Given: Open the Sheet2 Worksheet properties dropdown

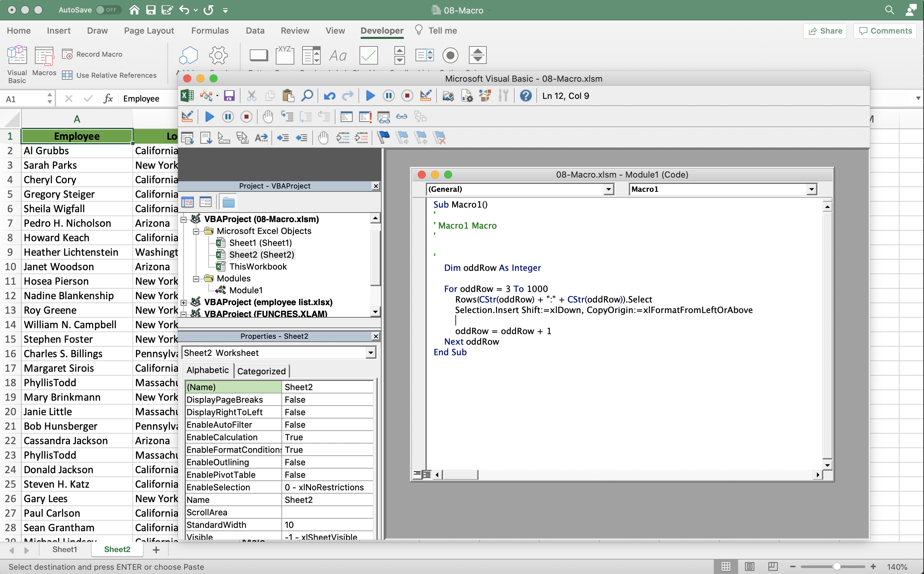Looking at the screenshot, I should (370, 353).
